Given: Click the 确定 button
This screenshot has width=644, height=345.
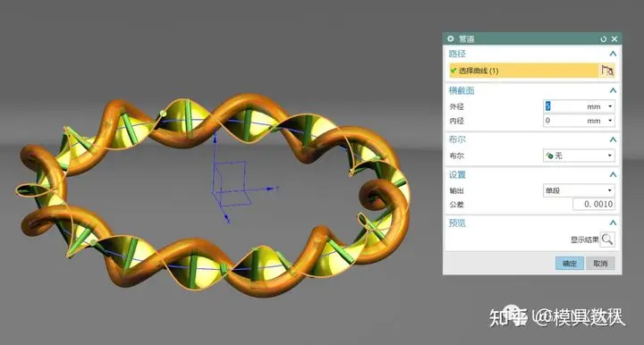Looking at the screenshot, I should pyautogui.click(x=569, y=264).
